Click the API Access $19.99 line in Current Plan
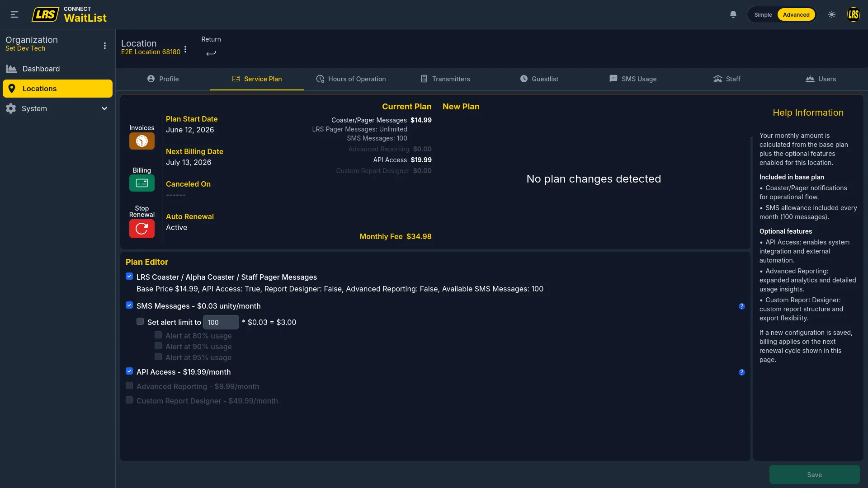868x488 pixels. [x=402, y=160]
